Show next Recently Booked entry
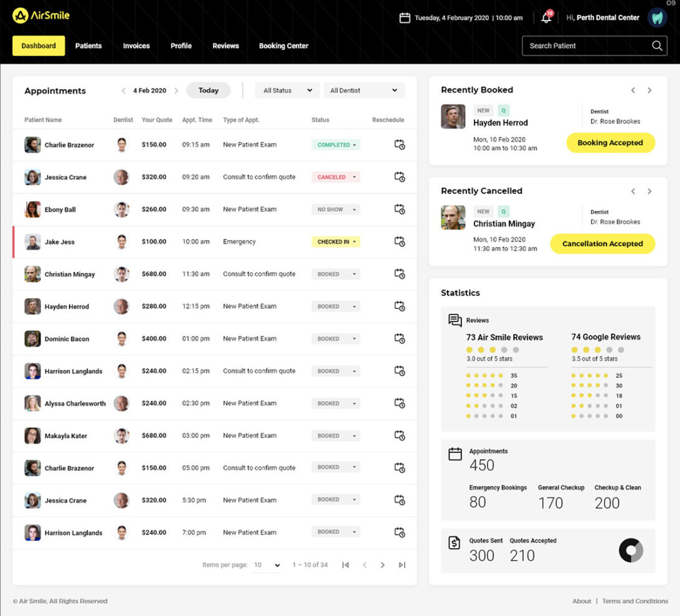 tap(649, 90)
